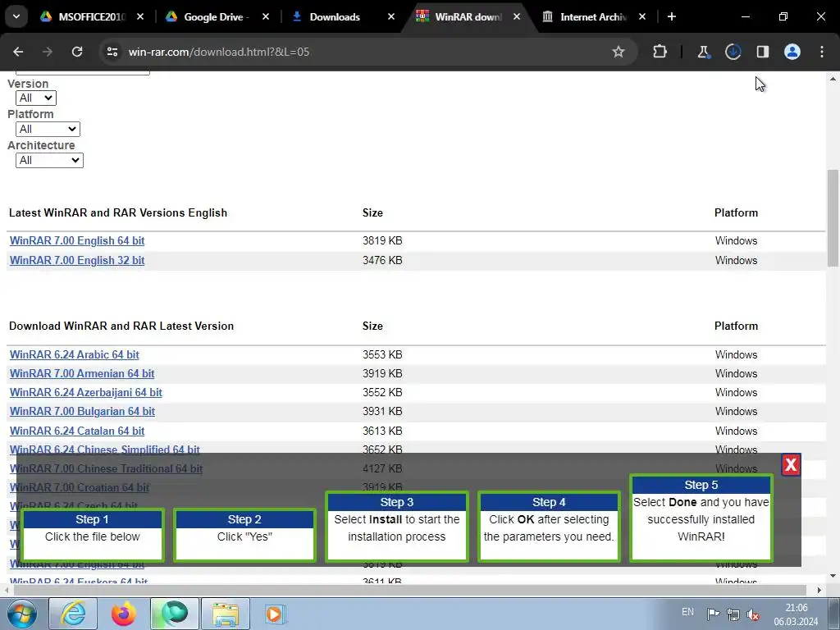Click WinRAR 6.24 Azerbaijani 64 bit link
This screenshot has width=840, height=630.
pos(85,393)
